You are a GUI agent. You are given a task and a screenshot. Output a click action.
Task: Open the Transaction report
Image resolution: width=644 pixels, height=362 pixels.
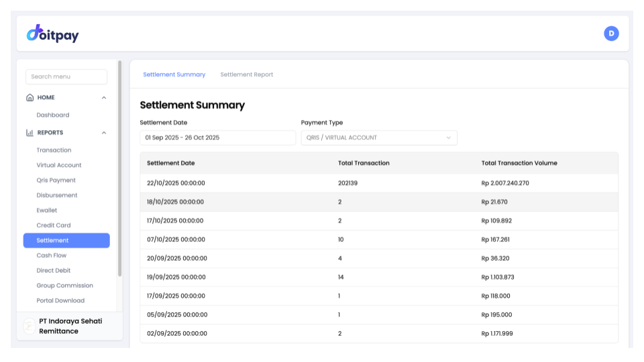click(54, 150)
